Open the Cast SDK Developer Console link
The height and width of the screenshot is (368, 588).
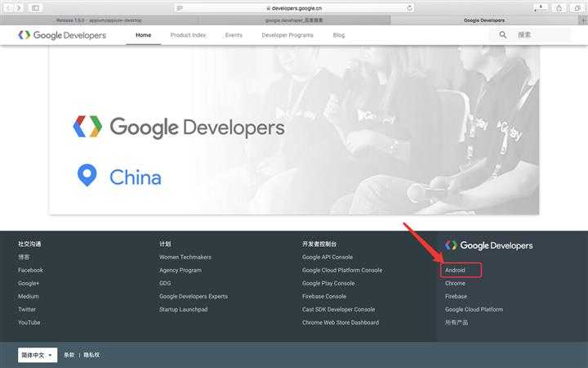(x=339, y=310)
